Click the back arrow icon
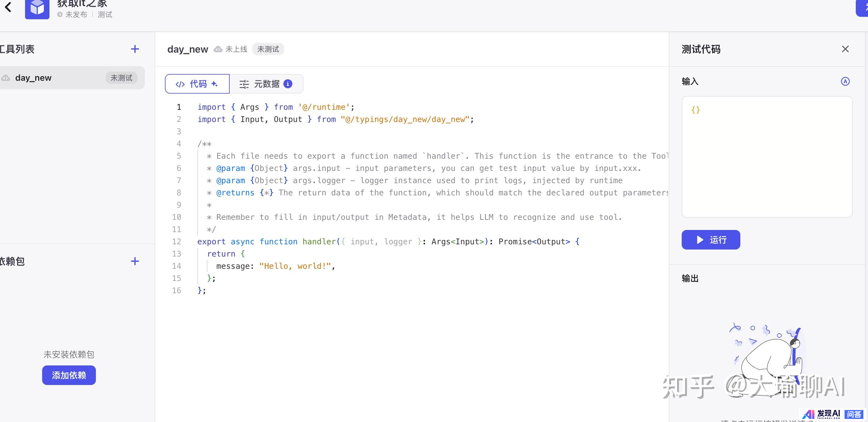Screen dimensions: 868x422 (8, 7)
